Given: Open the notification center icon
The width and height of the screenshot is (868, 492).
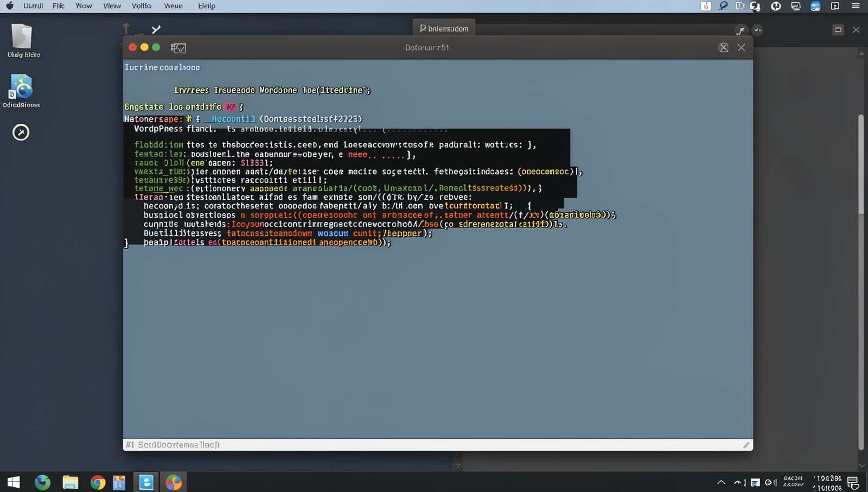Looking at the screenshot, I should click(853, 482).
